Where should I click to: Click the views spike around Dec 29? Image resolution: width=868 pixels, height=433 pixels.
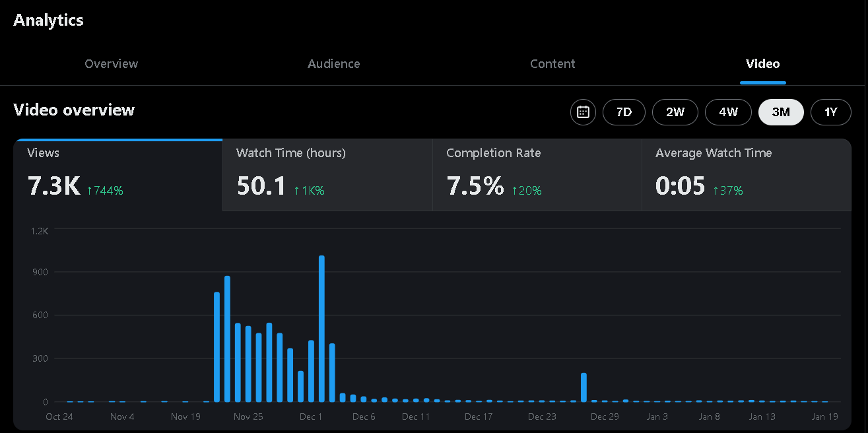click(584, 386)
